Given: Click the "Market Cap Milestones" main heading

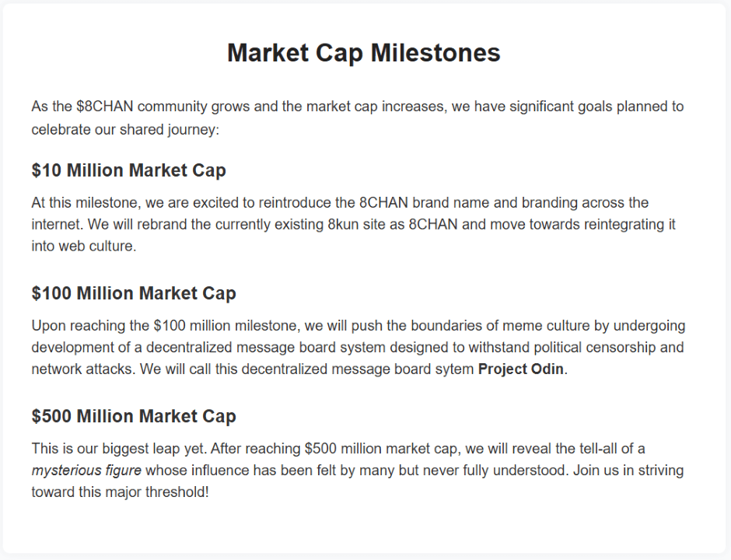Looking at the screenshot, I should (x=364, y=53).
